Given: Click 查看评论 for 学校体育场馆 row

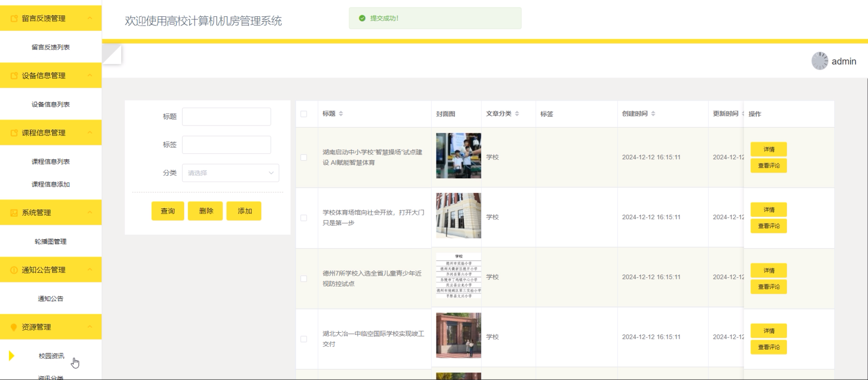Looking at the screenshot, I should (x=769, y=226).
